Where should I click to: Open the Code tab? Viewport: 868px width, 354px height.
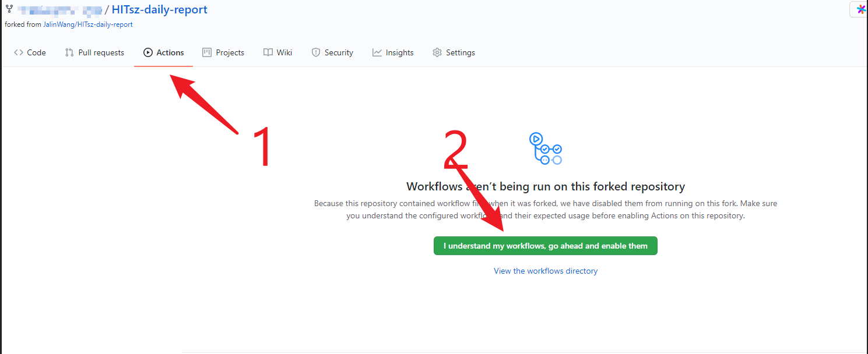(30, 52)
